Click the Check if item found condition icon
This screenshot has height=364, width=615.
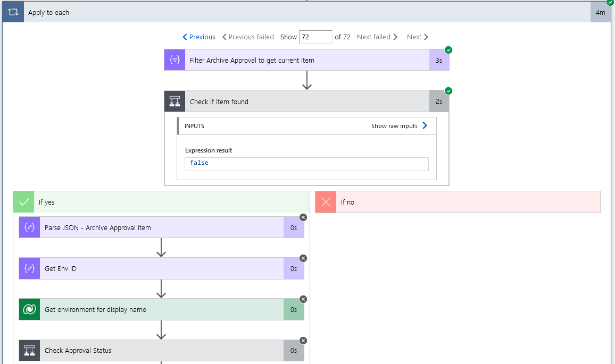pyautogui.click(x=174, y=101)
